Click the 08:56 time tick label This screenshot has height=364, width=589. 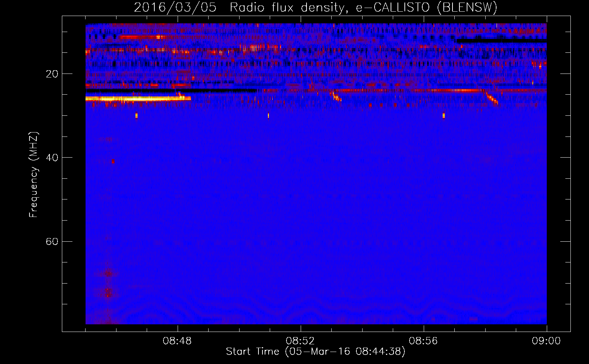point(423,341)
